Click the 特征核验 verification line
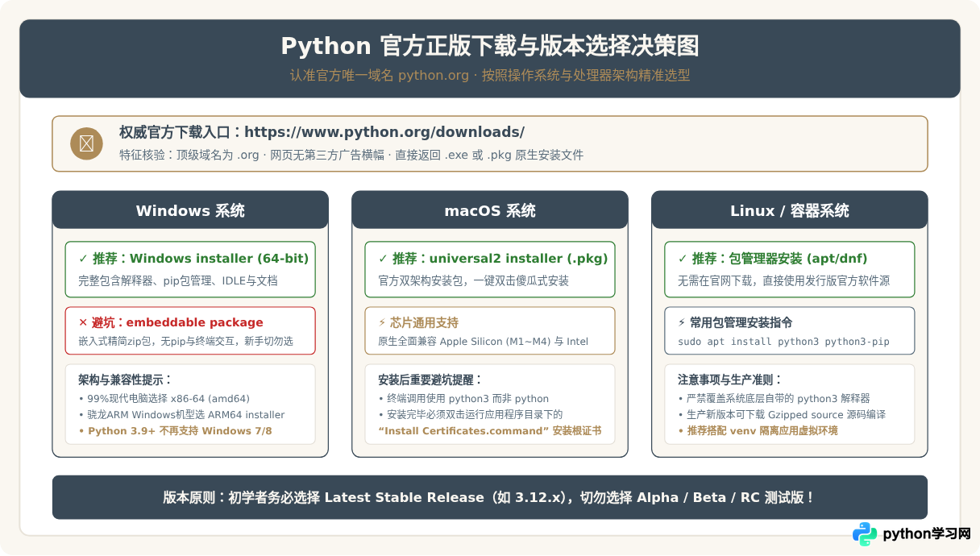980x556 pixels. (351, 155)
